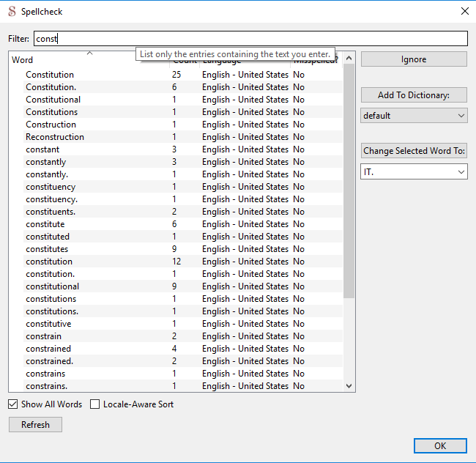Select the word "Reconstruction" in the list
This screenshot has width=476, height=463.
point(55,137)
